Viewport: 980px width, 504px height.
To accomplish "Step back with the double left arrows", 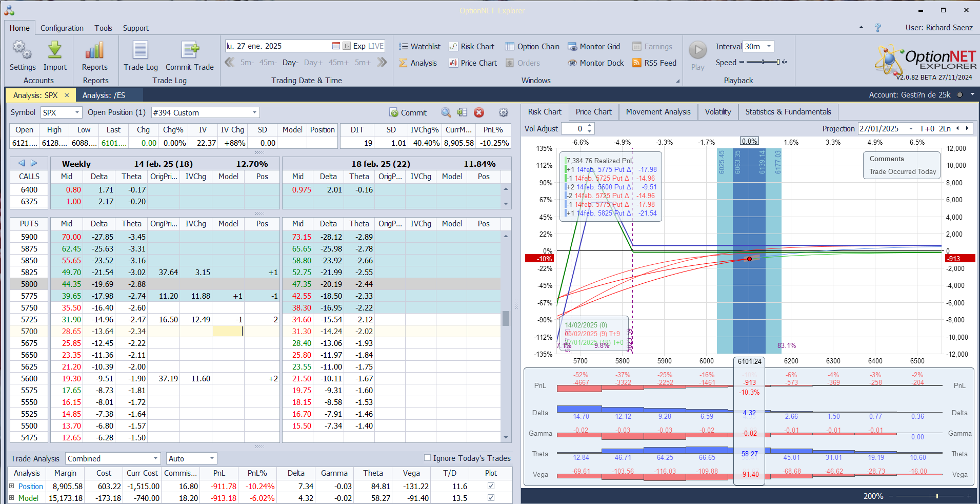I will click(x=230, y=63).
